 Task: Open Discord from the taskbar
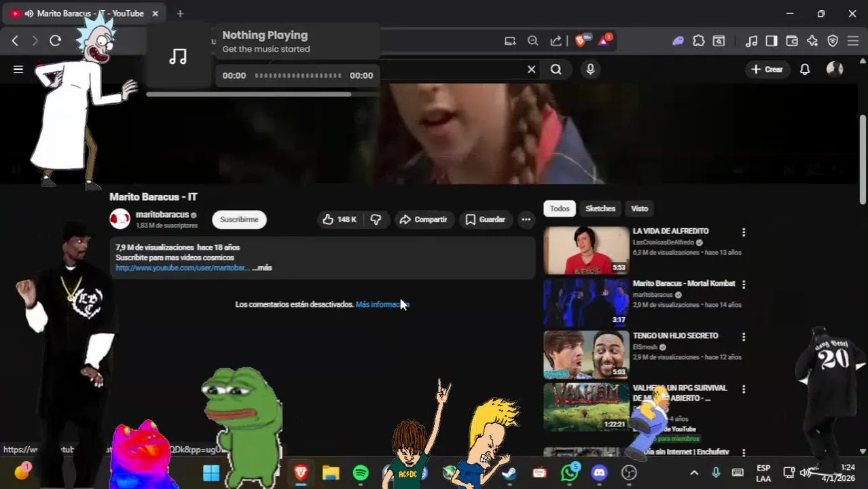(x=599, y=473)
